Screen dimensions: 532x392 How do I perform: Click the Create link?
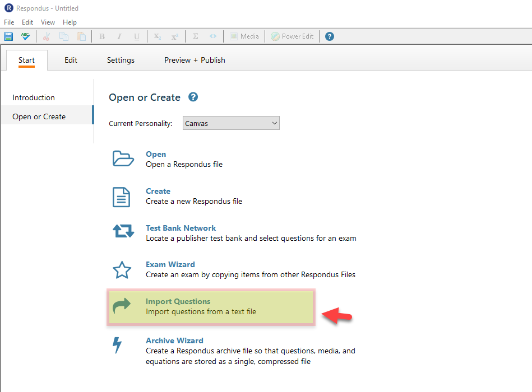click(158, 191)
